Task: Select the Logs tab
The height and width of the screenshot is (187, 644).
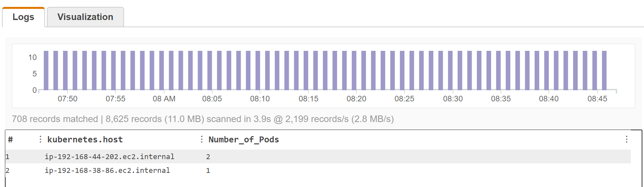Action: pyautogui.click(x=23, y=17)
